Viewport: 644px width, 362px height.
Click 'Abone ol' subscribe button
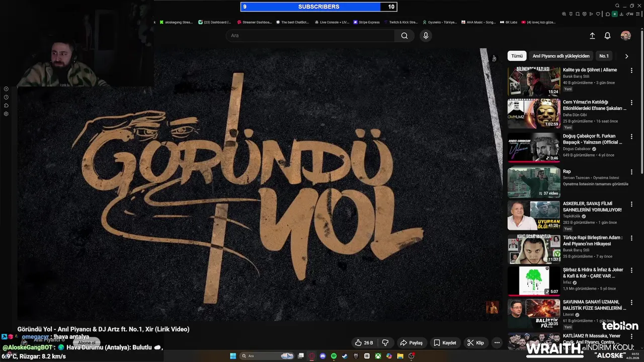[87, 343]
